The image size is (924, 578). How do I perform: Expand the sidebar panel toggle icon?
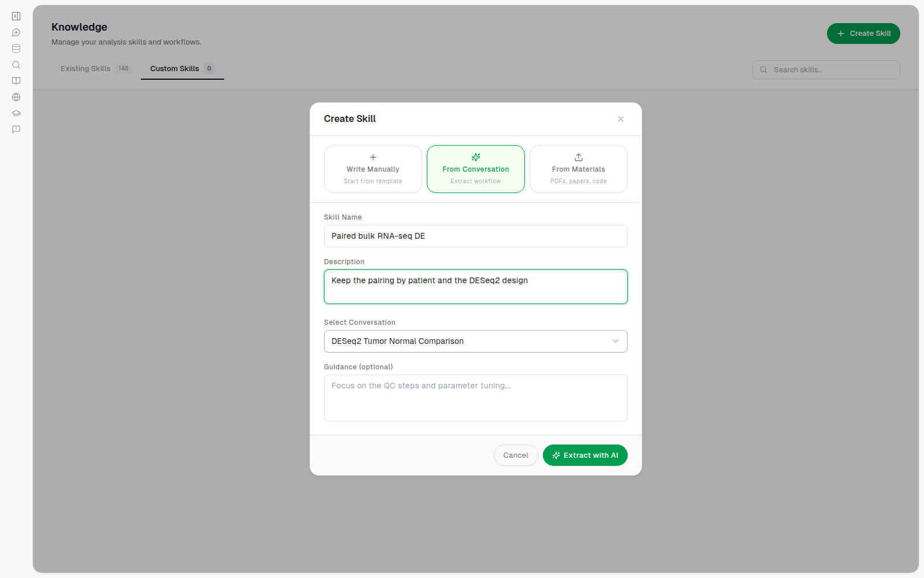click(x=16, y=16)
